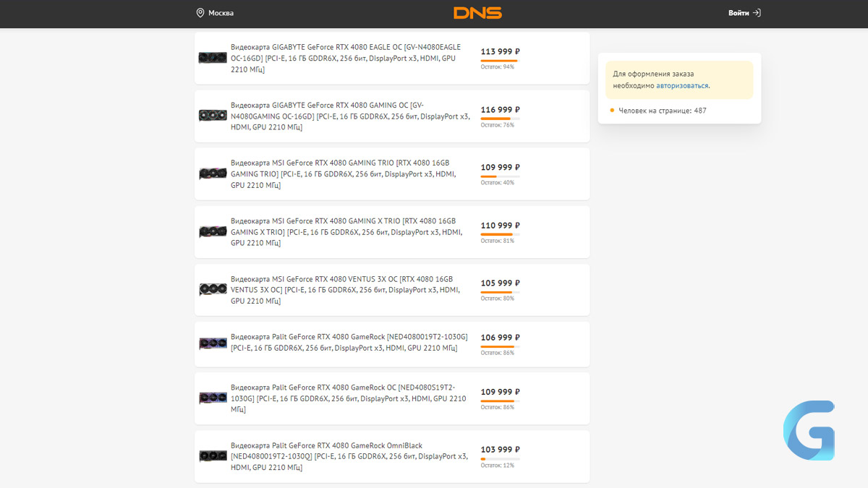This screenshot has width=868, height=488.
Task: Click the 12% stock bar for Palit OmniBlack
Action: (501, 458)
